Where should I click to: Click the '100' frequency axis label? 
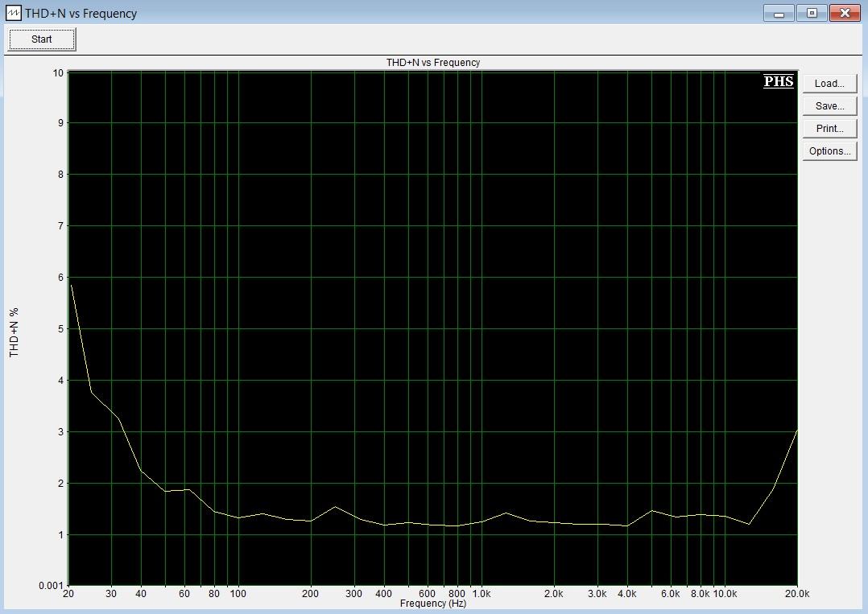point(238,594)
